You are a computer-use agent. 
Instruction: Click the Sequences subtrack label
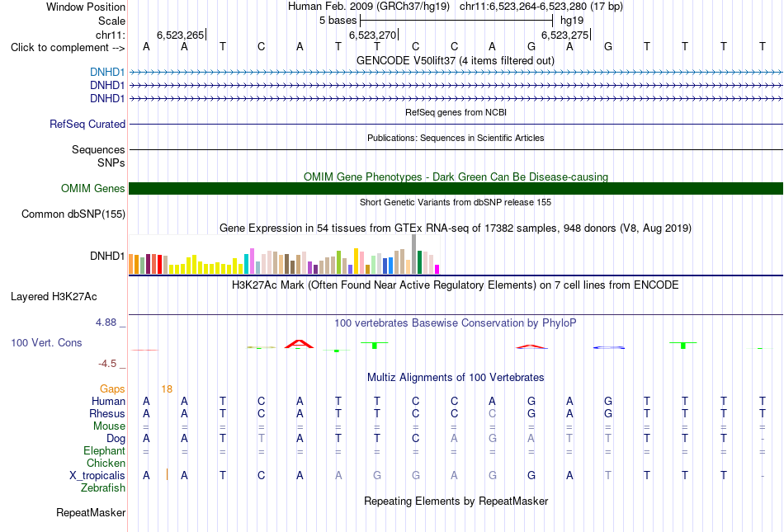pos(98,149)
